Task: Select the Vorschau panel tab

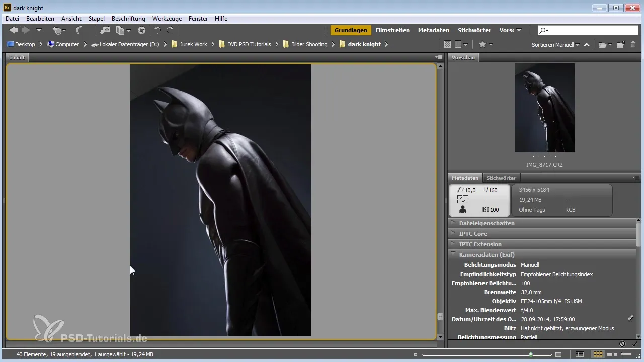Action: (463, 57)
